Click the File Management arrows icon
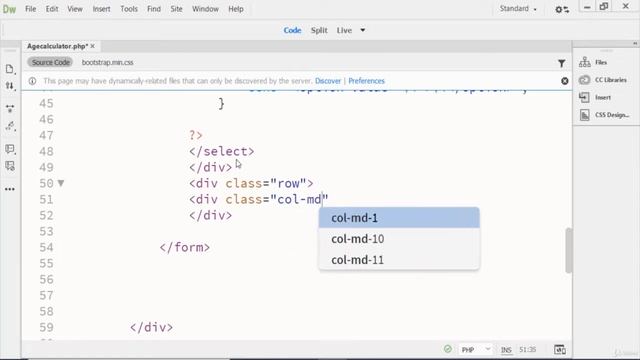The height and width of the screenshot is (360, 640). tap(10, 86)
